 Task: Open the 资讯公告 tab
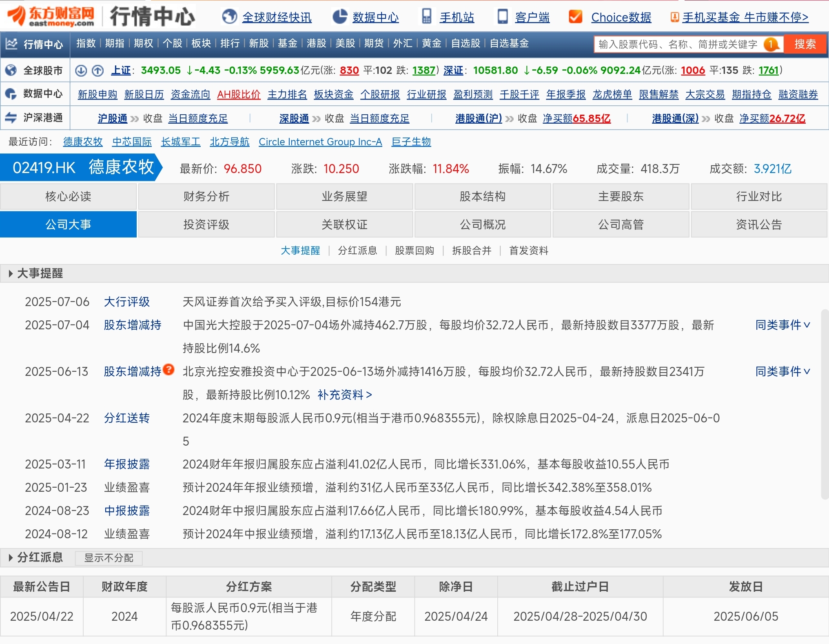coord(759,224)
